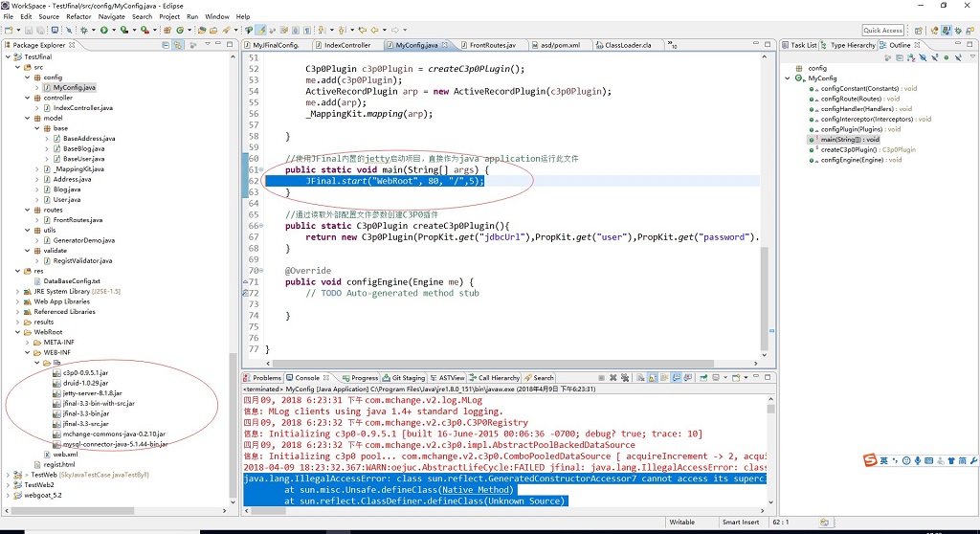Collapse the config package node
This screenshot has height=534, width=980.
[28, 78]
